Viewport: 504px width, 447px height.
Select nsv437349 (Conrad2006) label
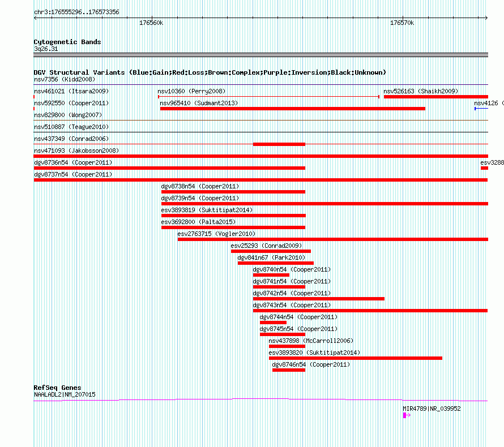click(71, 139)
